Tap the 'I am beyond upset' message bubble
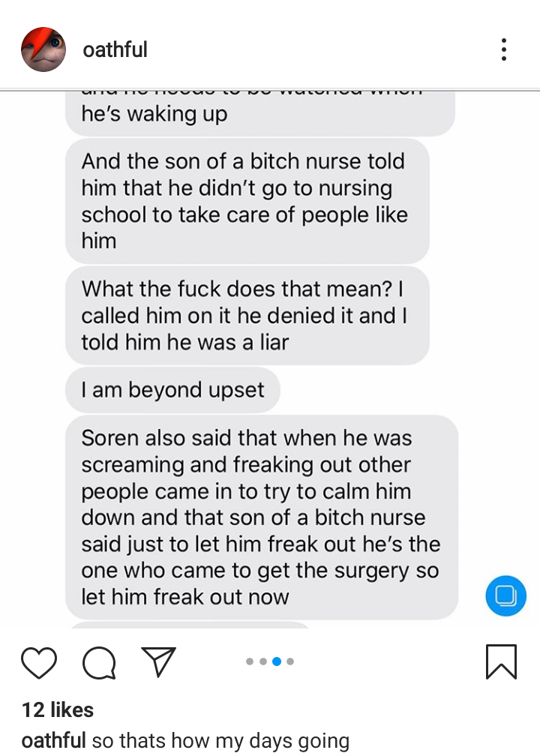This screenshot has width=540, height=756. pos(172,389)
